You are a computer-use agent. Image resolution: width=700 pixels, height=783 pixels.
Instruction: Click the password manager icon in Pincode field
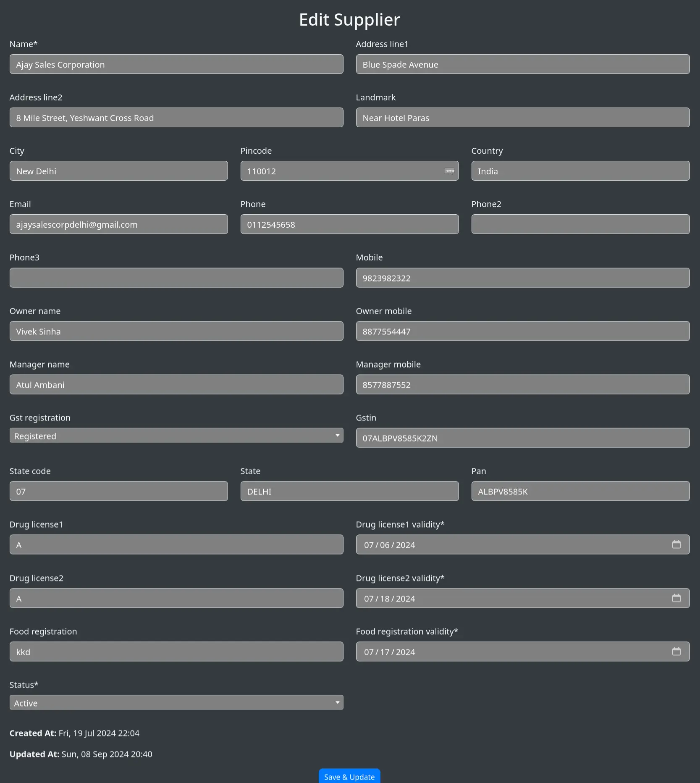click(450, 171)
